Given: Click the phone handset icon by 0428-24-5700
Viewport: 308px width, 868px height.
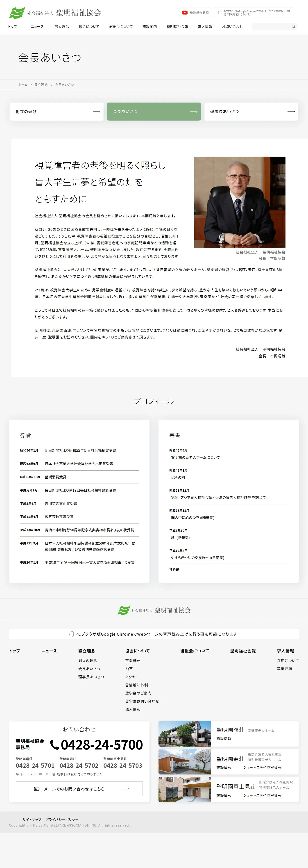Looking at the screenshot, I should 54,745.
